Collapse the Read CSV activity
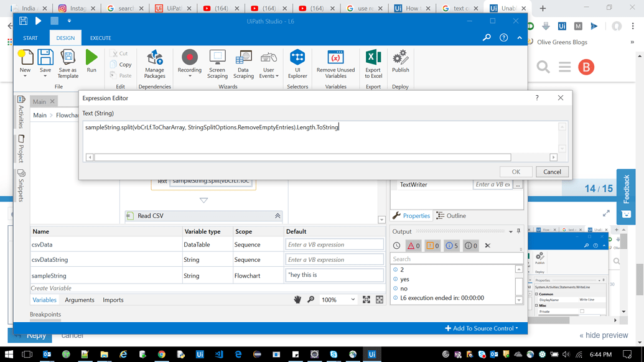The image size is (644, 362). tap(278, 216)
